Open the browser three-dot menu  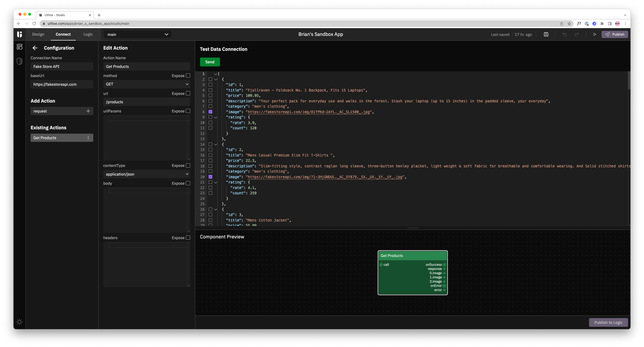click(x=625, y=24)
